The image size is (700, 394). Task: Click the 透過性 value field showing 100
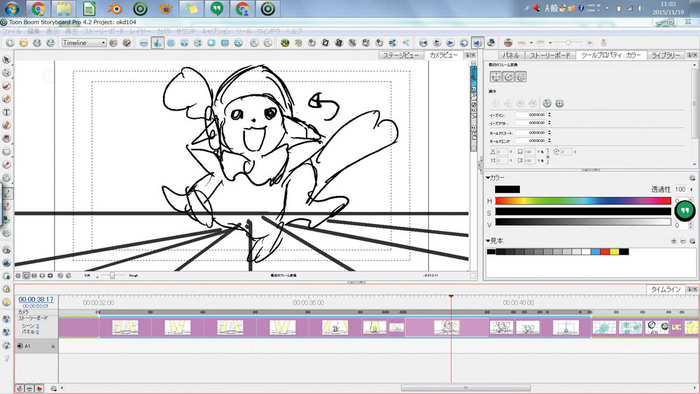680,190
